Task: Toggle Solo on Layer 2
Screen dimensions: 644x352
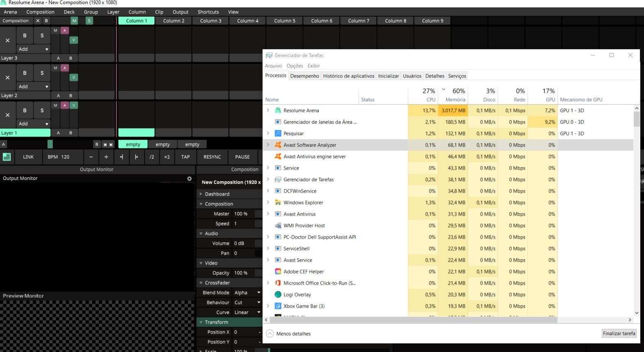Action: (42, 73)
